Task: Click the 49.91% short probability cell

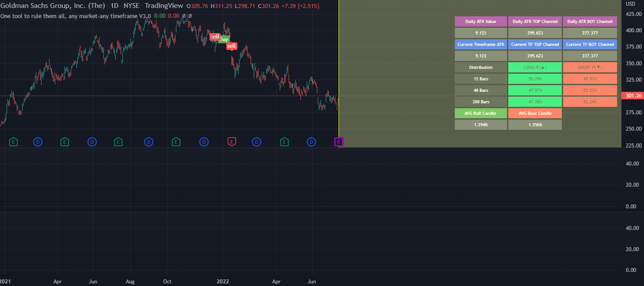Action: pos(590,79)
